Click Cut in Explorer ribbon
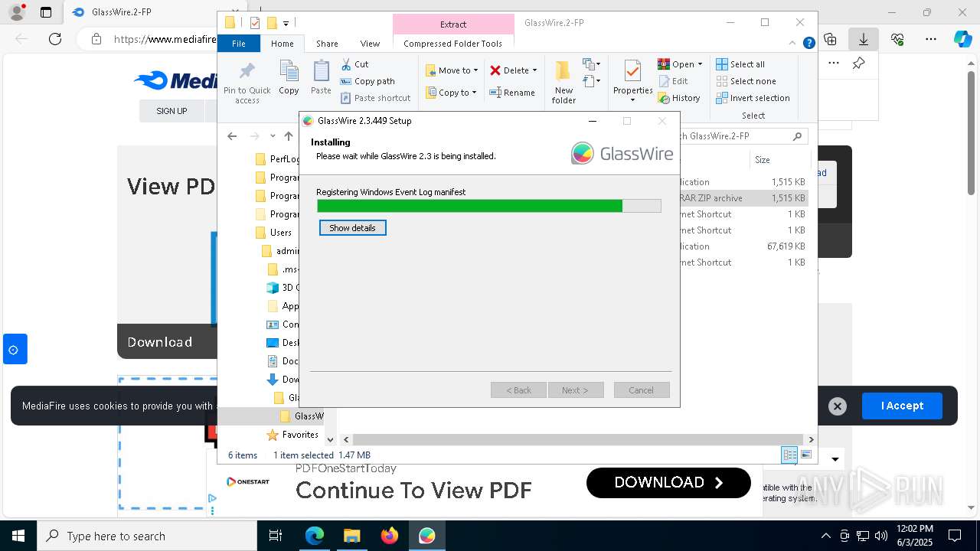 coord(354,64)
